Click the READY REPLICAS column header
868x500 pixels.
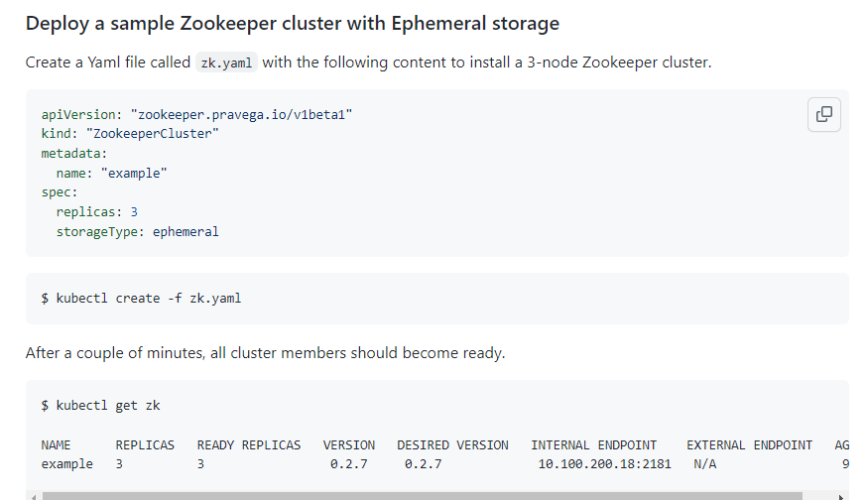pyautogui.click(x=249, y=445)
